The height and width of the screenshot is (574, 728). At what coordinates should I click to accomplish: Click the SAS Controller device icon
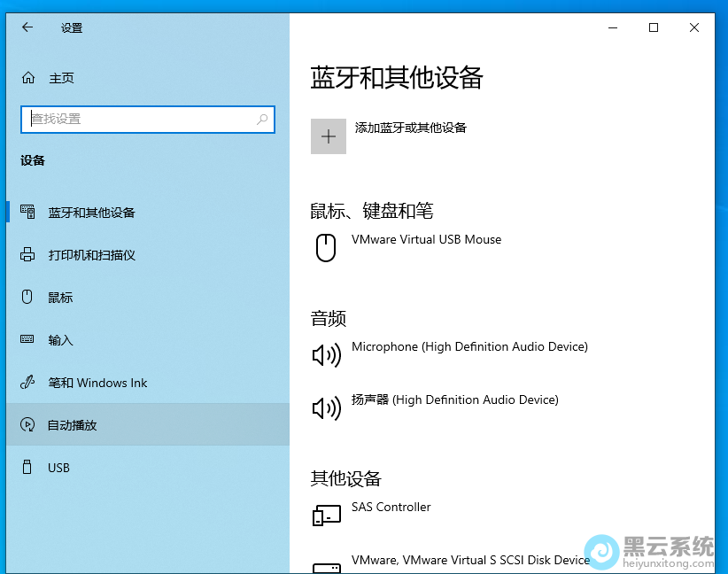326,515
